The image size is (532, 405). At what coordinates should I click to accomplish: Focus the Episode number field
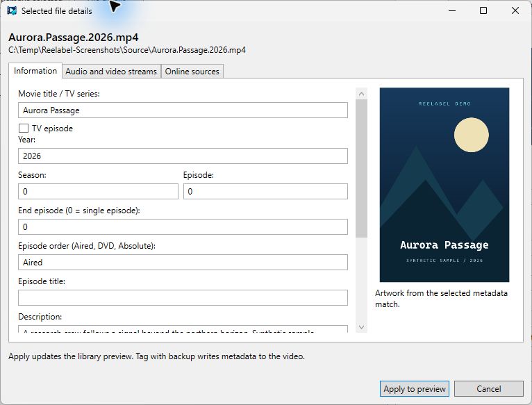click(x=265, y=192)
